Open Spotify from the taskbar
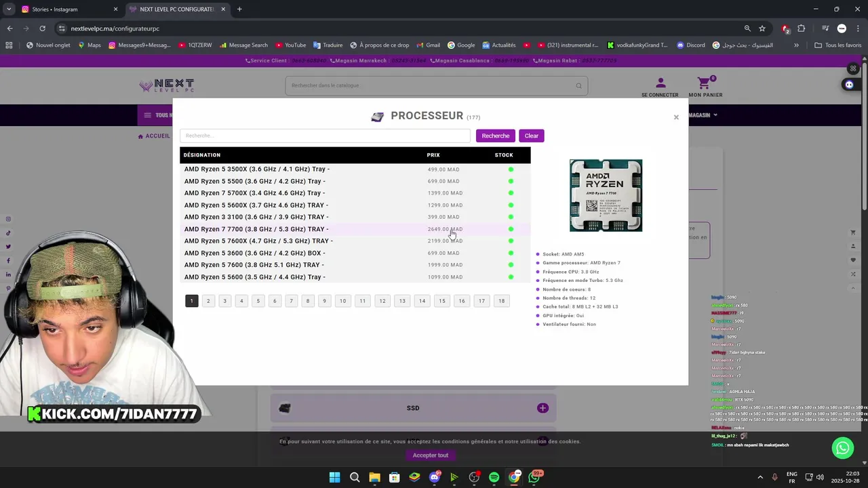 pos(494,477)
